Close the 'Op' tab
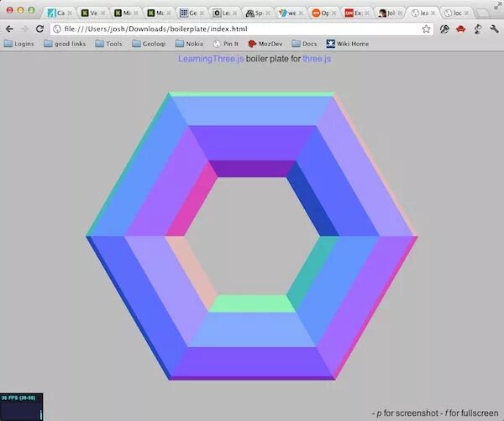The height and width of the screenshot is (421, 504). click(334, 13)
